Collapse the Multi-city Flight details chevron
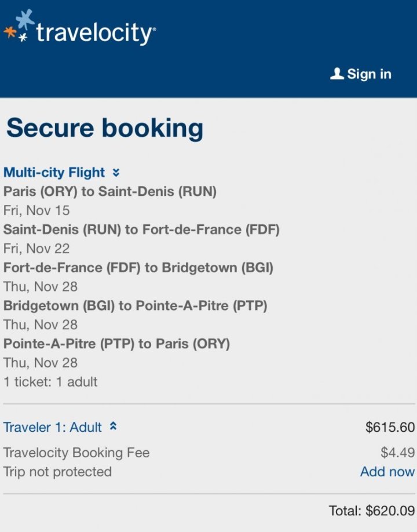This screenshot has height=532, width=417. (116, 172)
